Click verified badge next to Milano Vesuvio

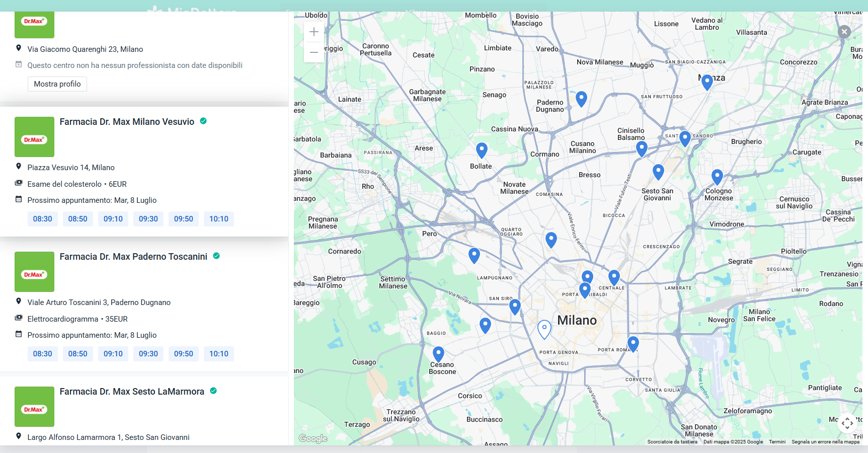point(203,121)
